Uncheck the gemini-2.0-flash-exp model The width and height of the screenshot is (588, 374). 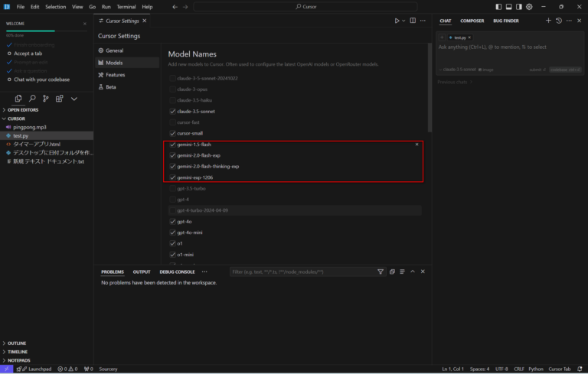tap(173, 155)
